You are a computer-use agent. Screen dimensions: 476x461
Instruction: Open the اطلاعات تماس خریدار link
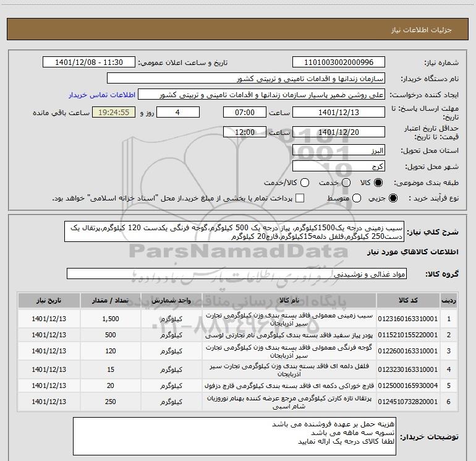point(102,95)
